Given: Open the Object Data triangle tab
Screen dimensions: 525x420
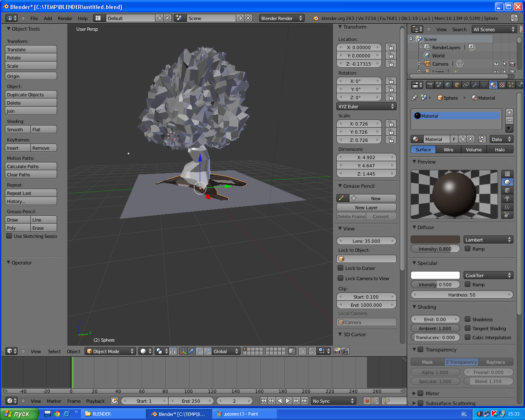Looking at the screenshot, I should point(484,85).
